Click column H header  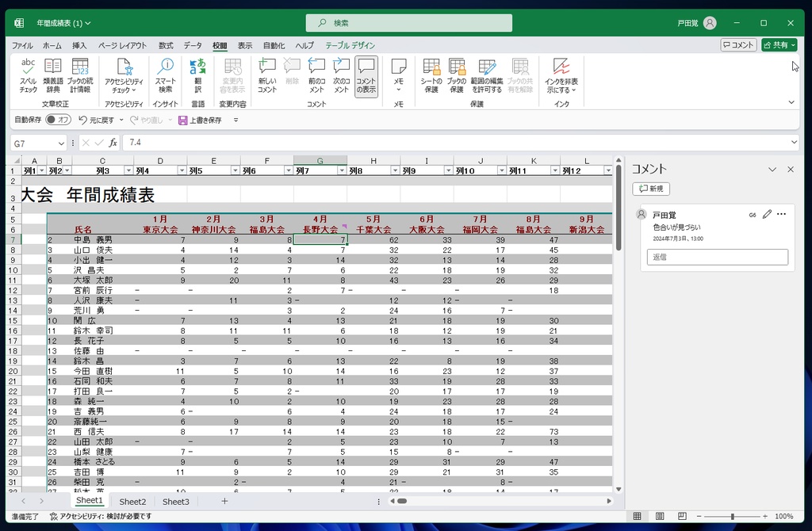coord(373,161)
